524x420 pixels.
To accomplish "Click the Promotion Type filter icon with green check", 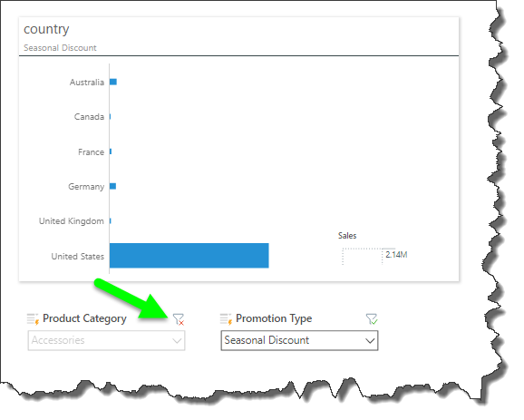I will click(372, 319).
